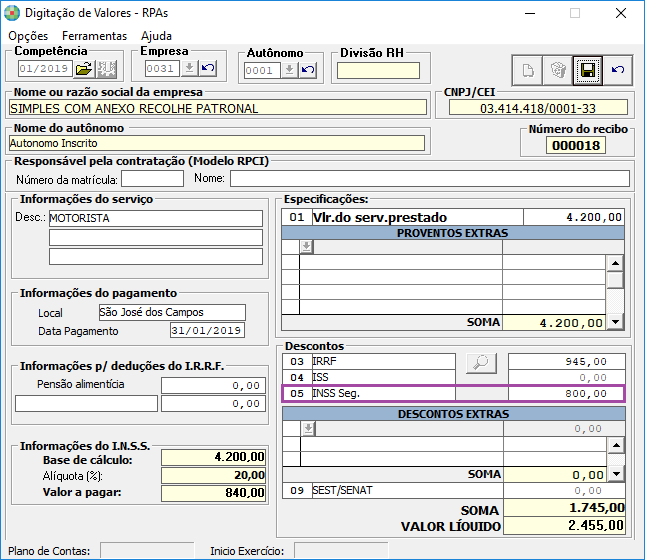Click Proventos SOMA amount 4.200,00
The width and height of the screenshot is (645, 560).
(x=554, y=323)
